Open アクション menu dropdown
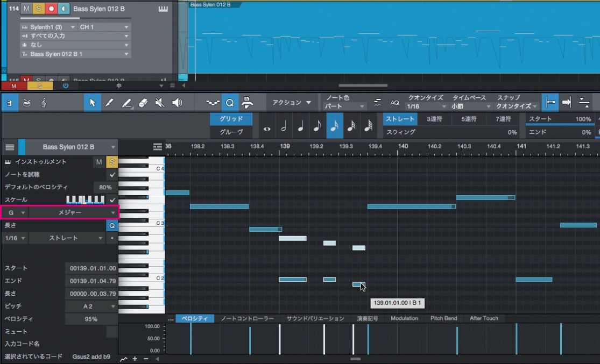The height and width of the screenshot is (364, 600). point(292,103)
